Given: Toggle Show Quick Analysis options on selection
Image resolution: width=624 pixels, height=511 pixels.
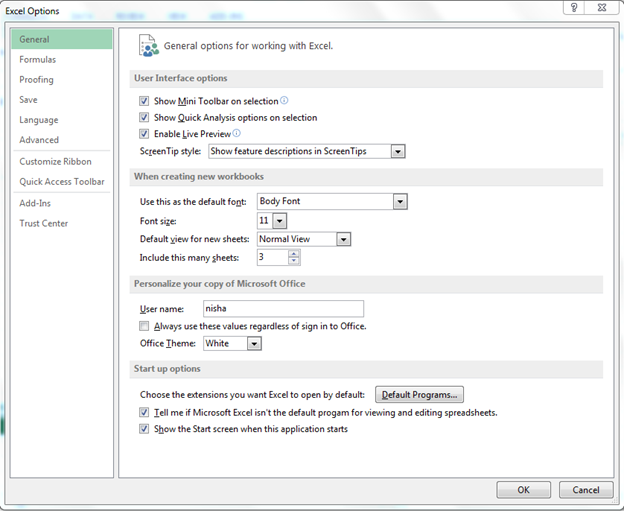Looking at the screenshot, I should coord(144,117).
